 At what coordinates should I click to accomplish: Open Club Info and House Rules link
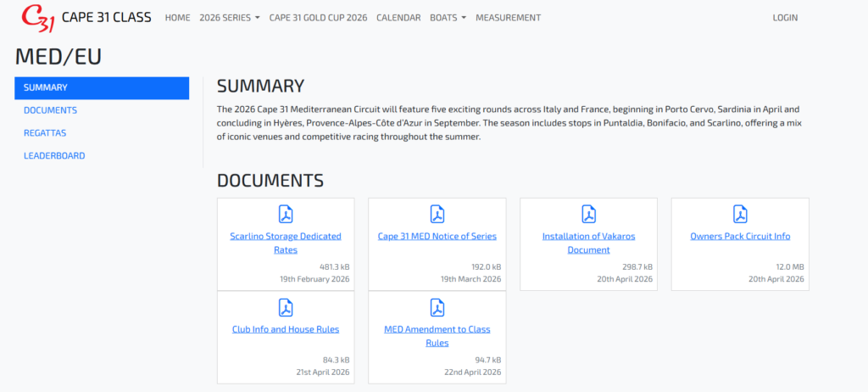286,329
